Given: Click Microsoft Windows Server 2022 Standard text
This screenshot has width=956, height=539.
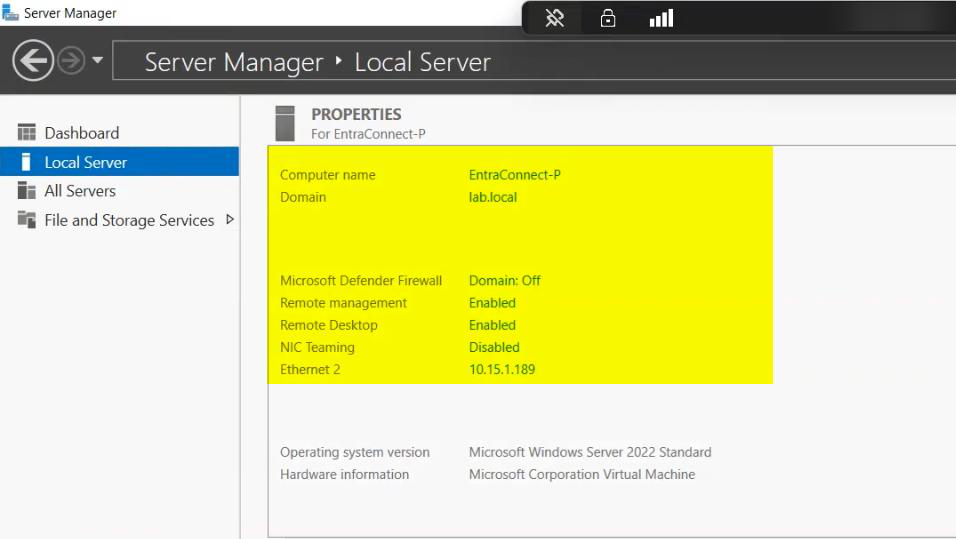Looking at the screenshot, I should coord(590,452).
